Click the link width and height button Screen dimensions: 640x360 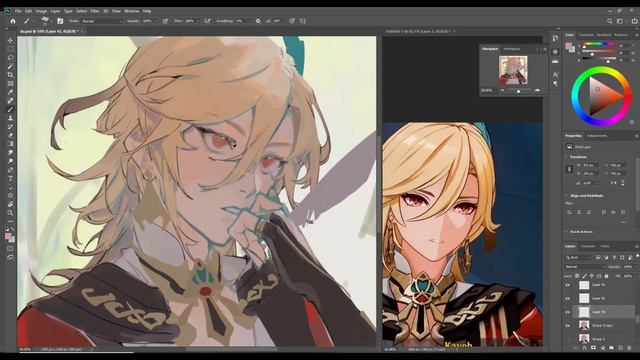[x=569, y=169]
